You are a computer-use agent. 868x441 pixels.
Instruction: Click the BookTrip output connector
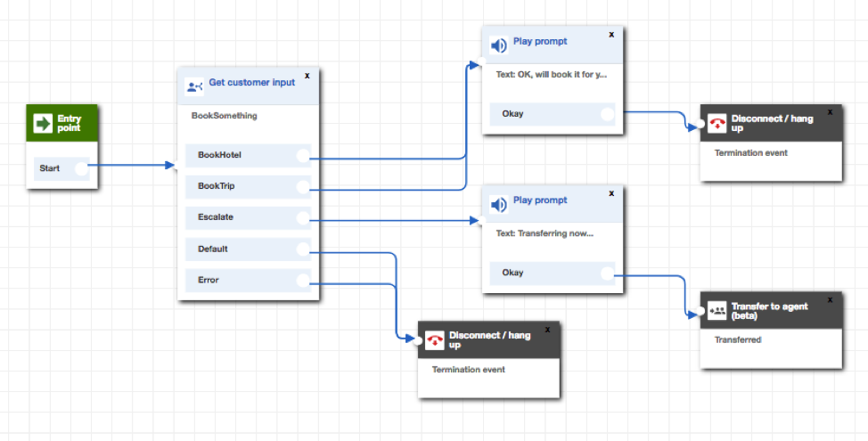(x=303, y=186)
